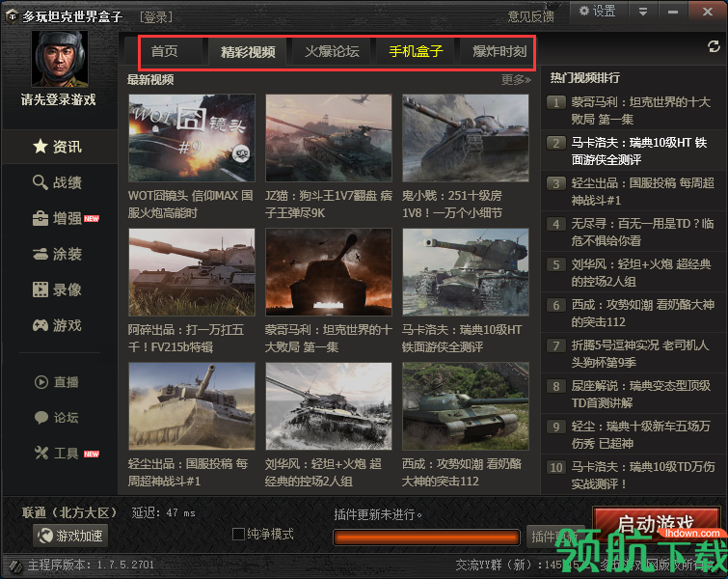The image size is (728, 579).
Task: Open rank 7 折腾5号逗神实况 entry
Action: [x=633, y=353]
